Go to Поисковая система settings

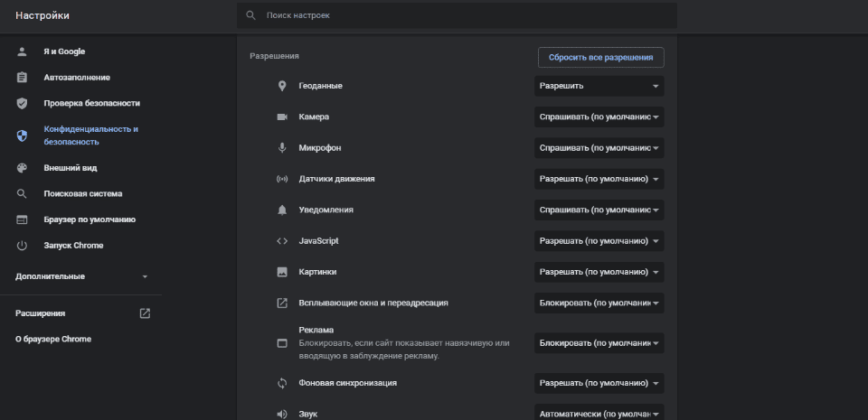(x=82, y=194)
